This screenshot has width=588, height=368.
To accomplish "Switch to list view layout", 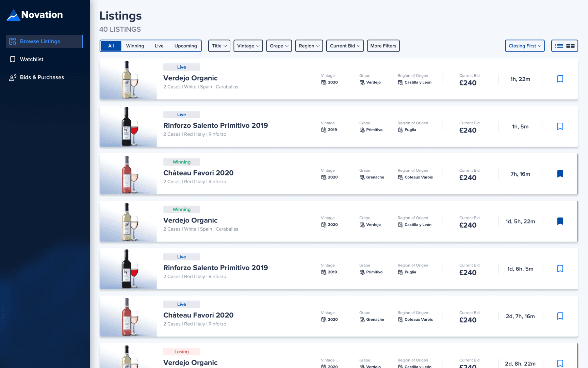I will coord(559,46).
